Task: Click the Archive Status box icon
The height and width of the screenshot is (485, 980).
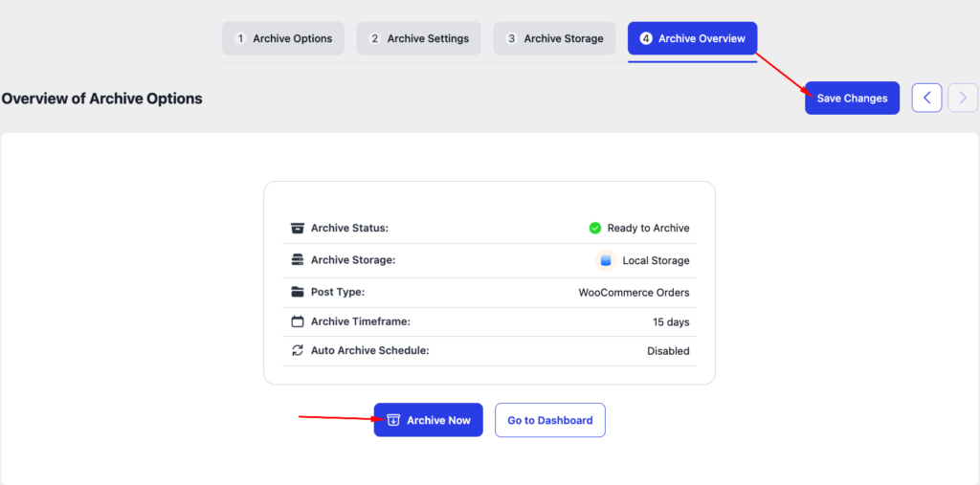Action: coord(298,228)
